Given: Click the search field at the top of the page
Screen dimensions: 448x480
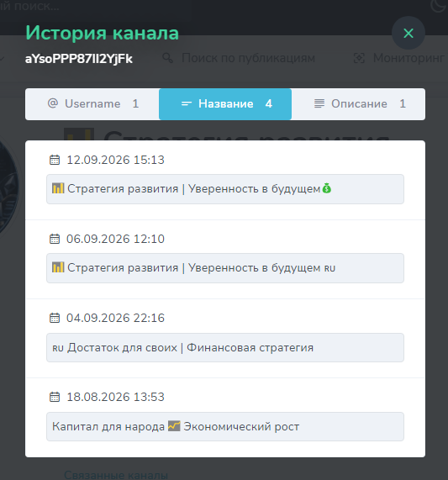Looking at the screenshot, I should [x=29, y=6].
